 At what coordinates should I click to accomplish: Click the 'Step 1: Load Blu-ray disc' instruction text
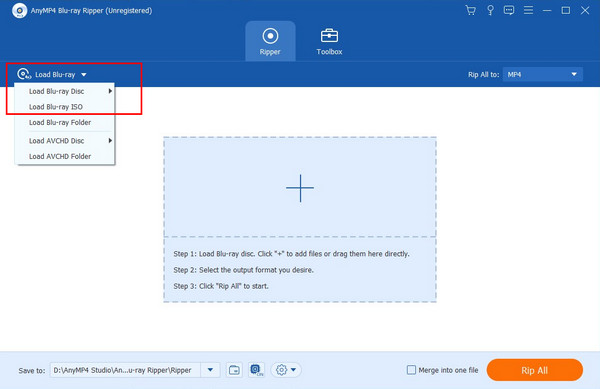(x=291, y=254)
